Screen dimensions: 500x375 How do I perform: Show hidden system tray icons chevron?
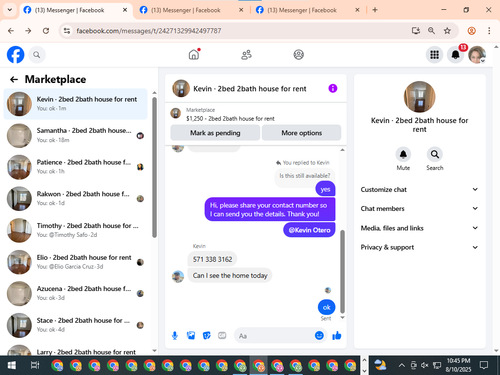402,365
